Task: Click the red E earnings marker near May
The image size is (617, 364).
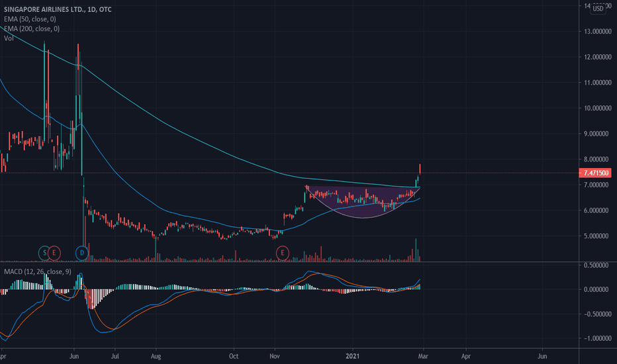Action: pyautogui.click(x=54, y=253)
